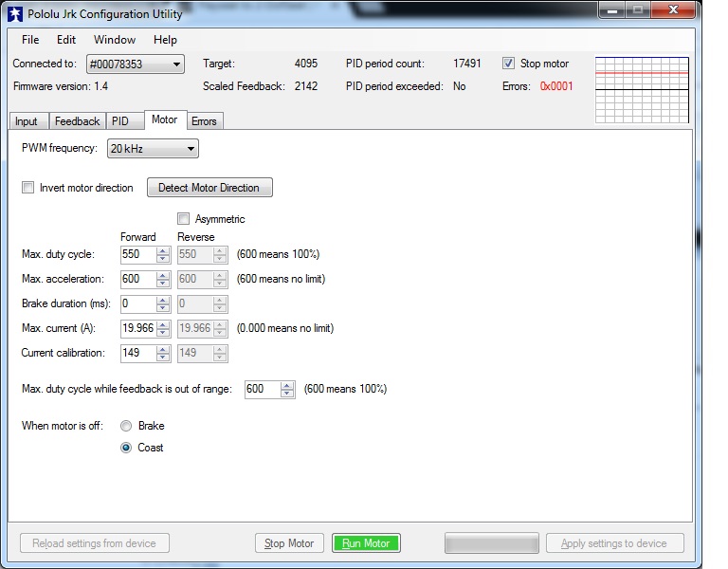
Task: Enable Invert motor direction checkbox
Action: click(x=27, y=188)
